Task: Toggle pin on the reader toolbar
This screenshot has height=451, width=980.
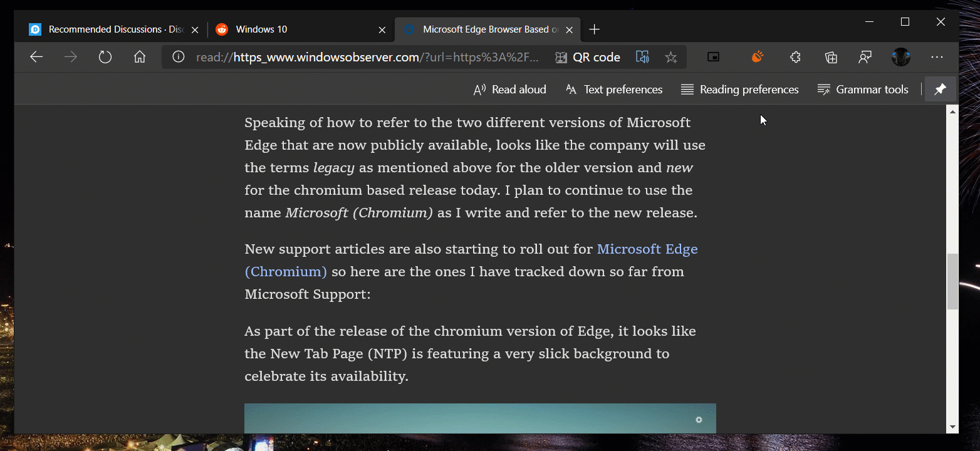Action: point(940,90)
